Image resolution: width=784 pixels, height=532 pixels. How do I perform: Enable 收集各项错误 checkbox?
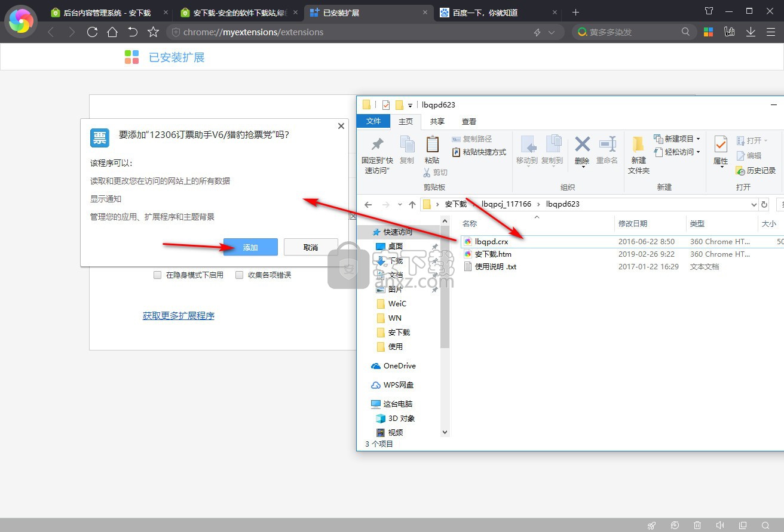point(240,275)
